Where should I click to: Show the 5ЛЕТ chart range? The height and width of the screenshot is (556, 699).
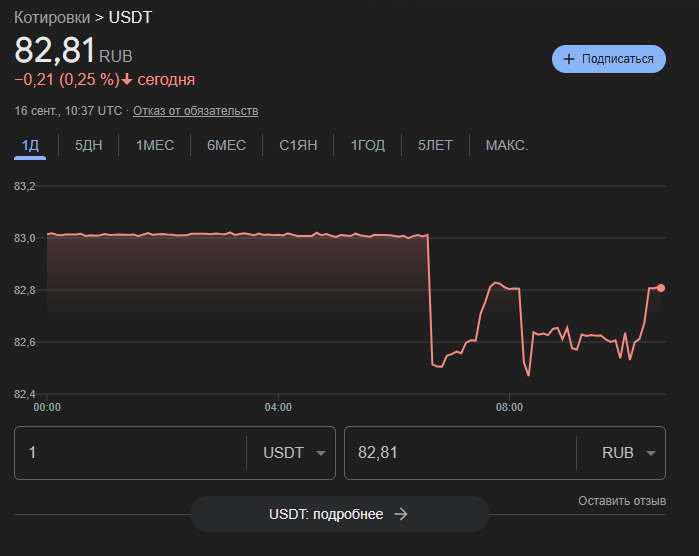click(x=435, y=145)
